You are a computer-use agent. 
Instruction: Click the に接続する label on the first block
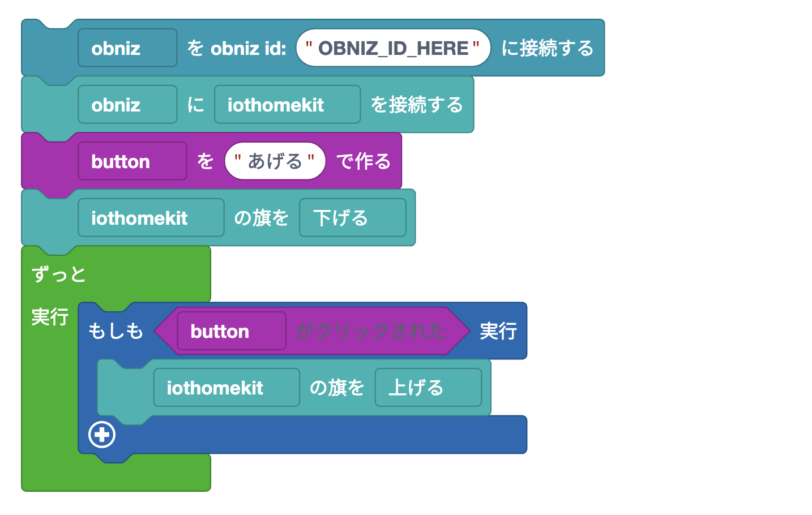(547, 48)
